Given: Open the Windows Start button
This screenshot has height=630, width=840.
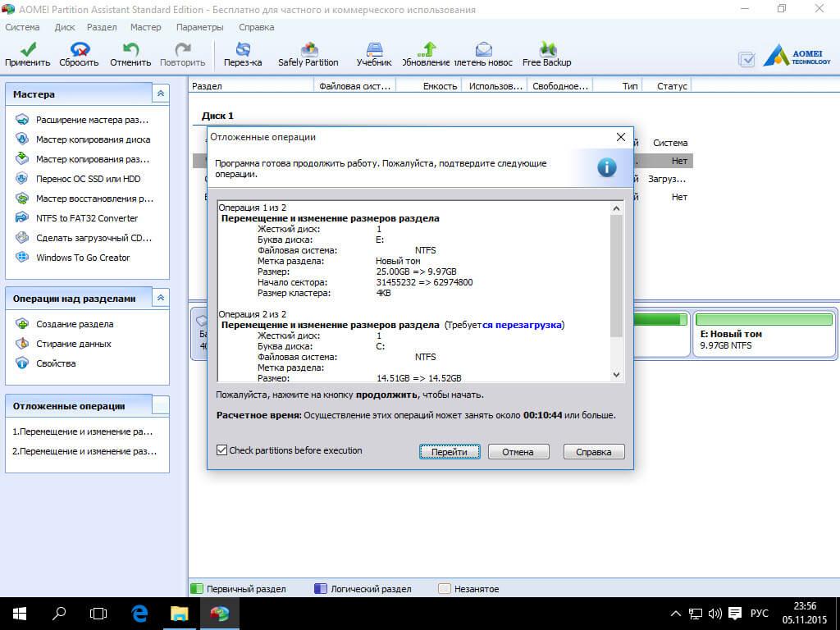Looking at the screenshot, I should [x=20, y=614].
